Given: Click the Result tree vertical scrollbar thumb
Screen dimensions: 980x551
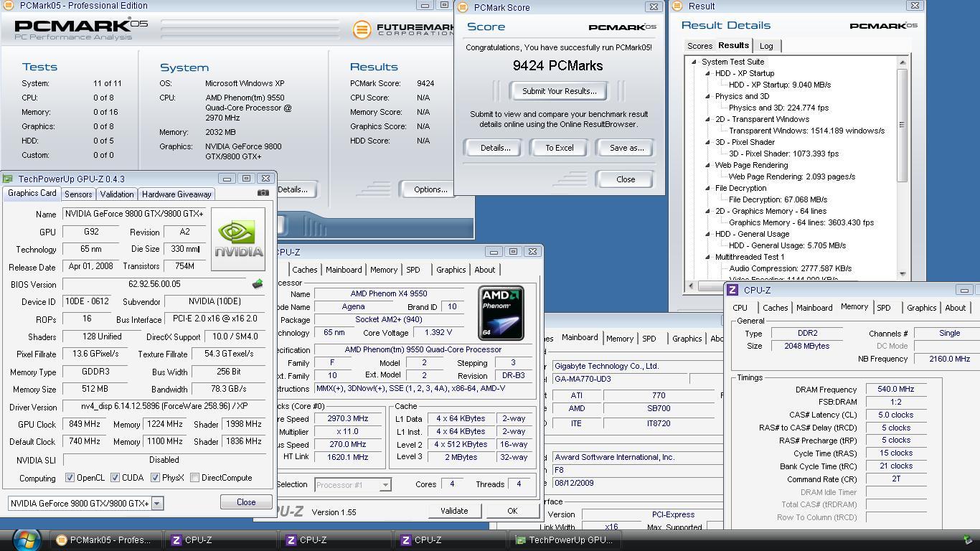Looking at the screenshot, I should 902,125.
